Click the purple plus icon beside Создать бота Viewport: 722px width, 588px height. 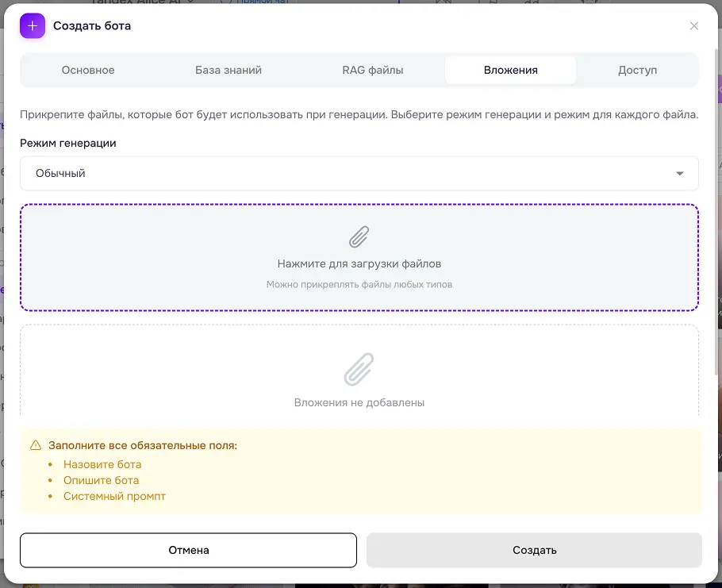(33, 25)
